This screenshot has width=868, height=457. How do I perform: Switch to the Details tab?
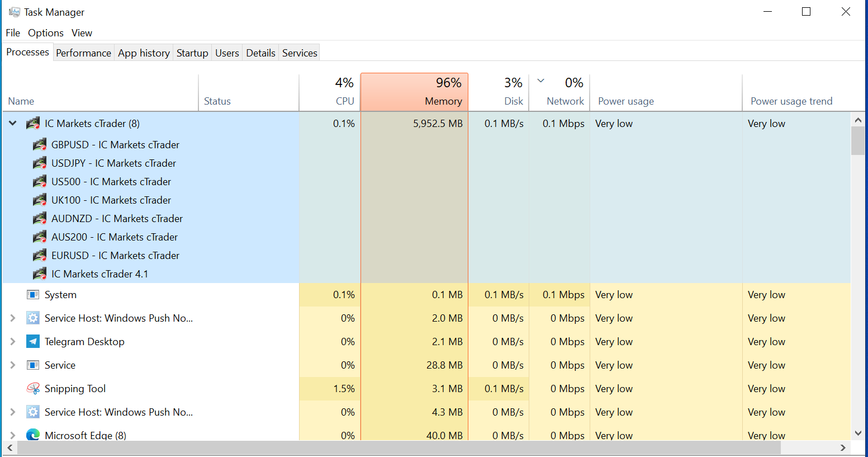point(260,53)
